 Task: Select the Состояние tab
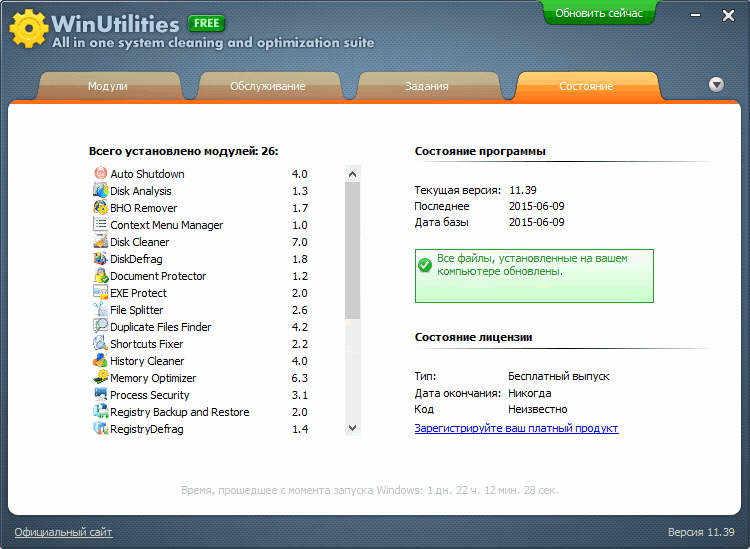click(586, 86)
